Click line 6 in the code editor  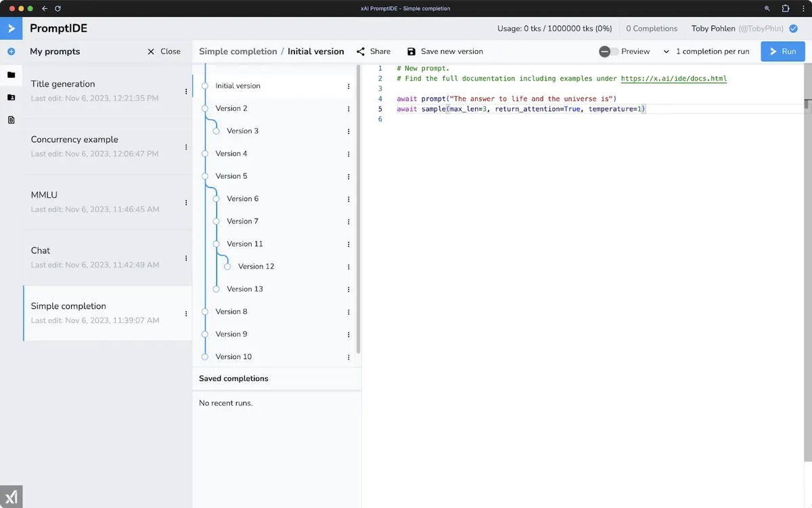click(586, 119)
